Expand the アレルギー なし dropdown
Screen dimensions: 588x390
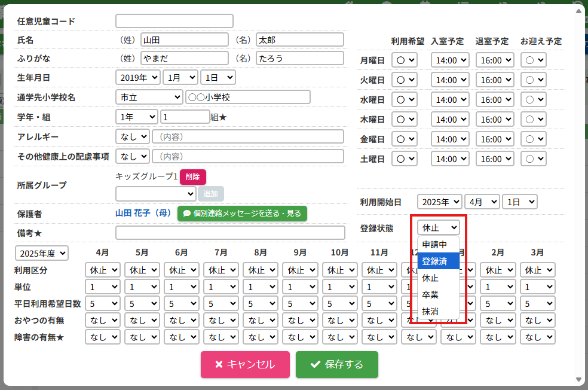click(132, 136)
